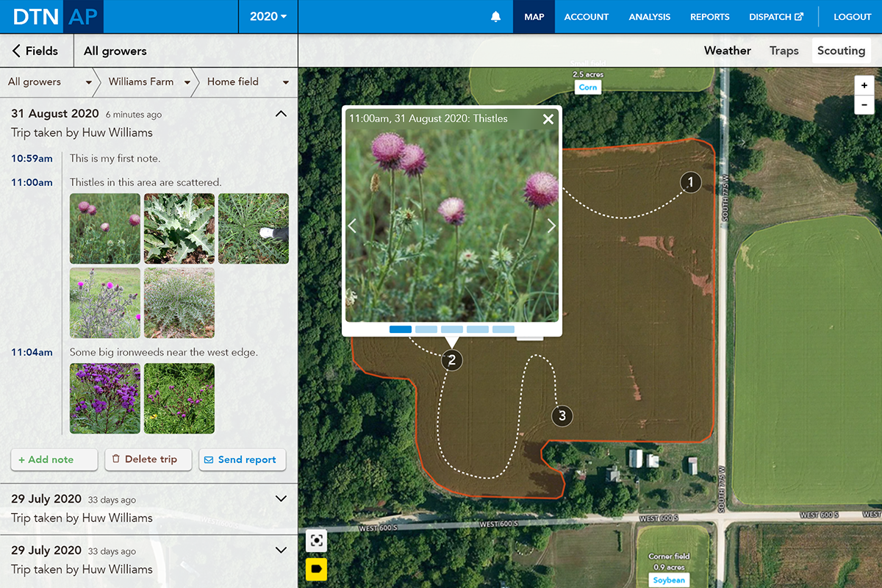Click the current location crosshair icon on the map

pos(316,540)
